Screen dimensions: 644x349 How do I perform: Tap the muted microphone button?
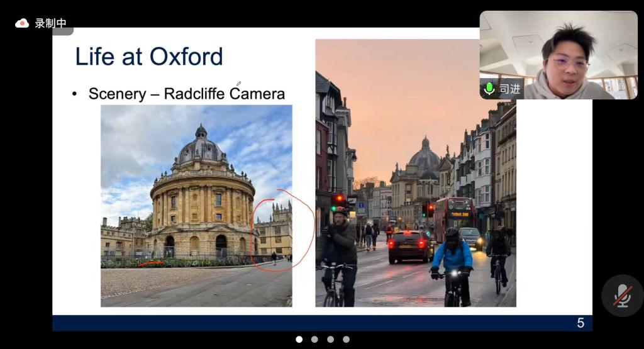click(622, 295)
